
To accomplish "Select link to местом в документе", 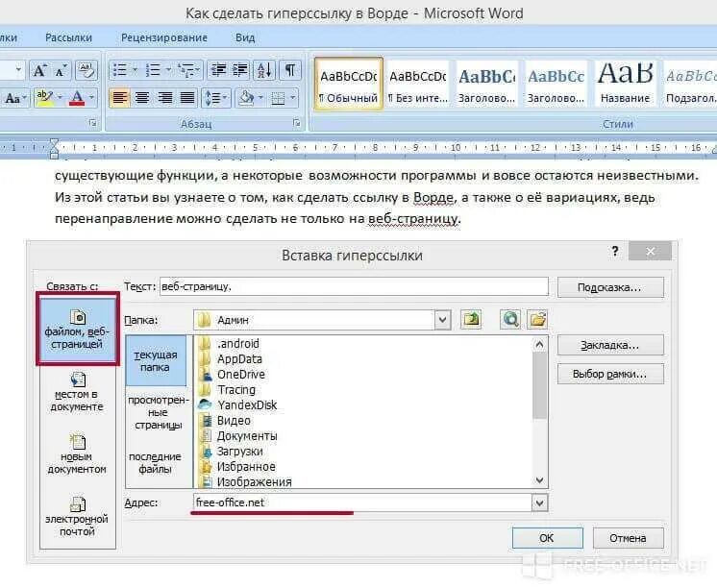I will (77, 392).
